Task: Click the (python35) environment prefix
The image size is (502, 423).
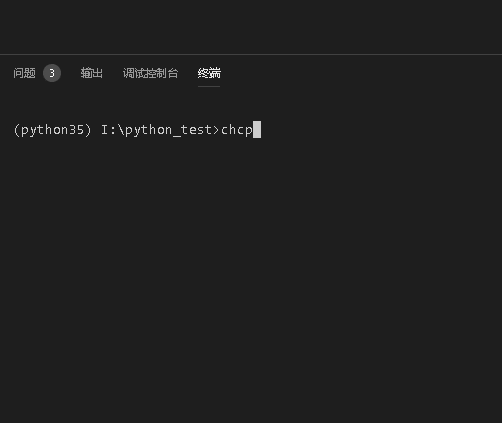Action: (x=52, y=130)
